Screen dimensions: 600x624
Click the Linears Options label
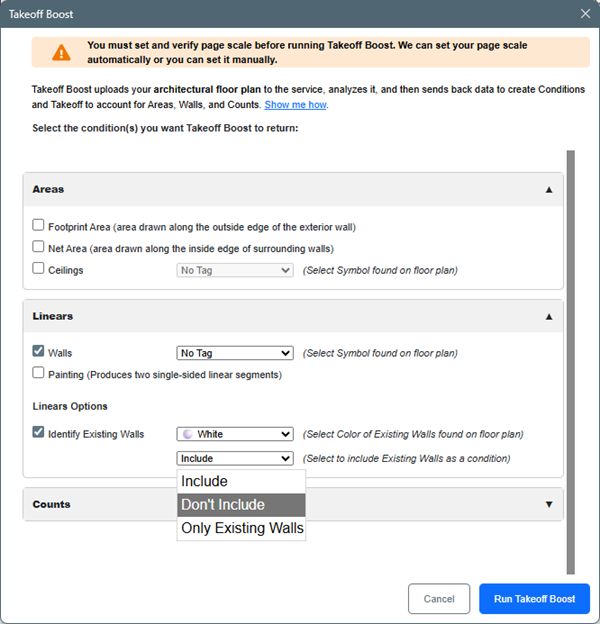(70, 406)
